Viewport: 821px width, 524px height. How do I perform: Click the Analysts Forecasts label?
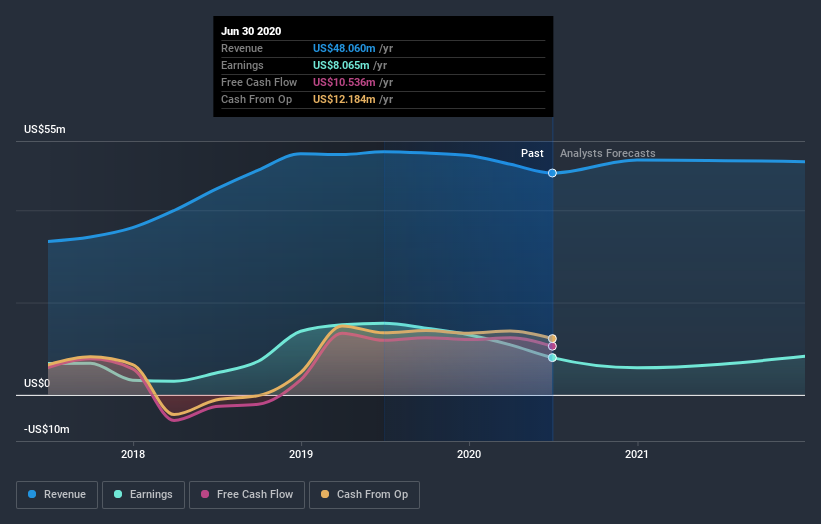tap(607, 153)
